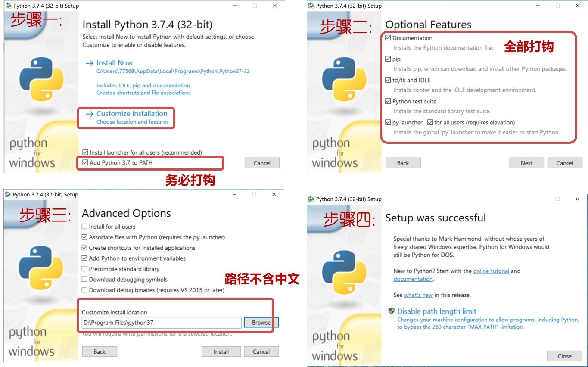
Task: Toggle Python test suite checkbox
Action: click(388, 101)
